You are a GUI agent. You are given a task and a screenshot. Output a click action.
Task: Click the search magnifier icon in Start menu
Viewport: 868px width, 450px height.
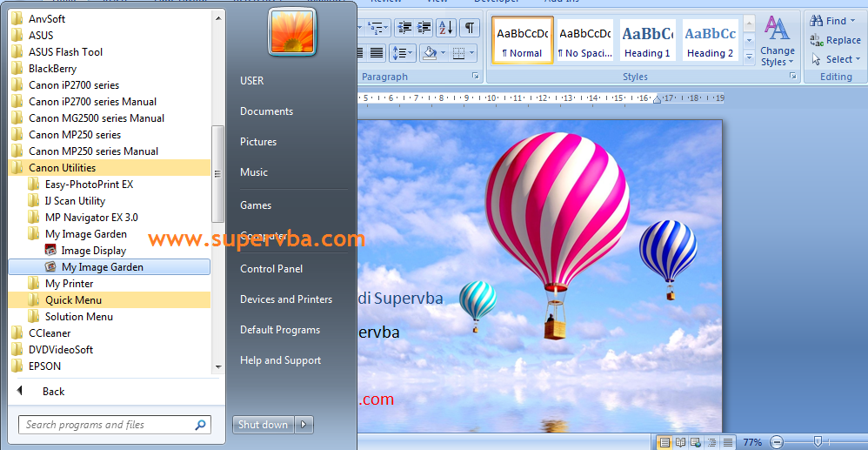click(200, 425)
